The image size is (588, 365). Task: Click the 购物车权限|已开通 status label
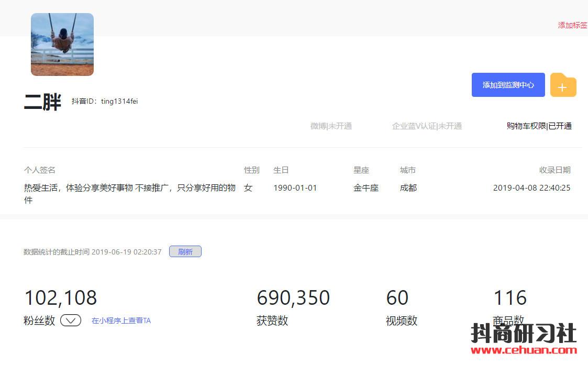(x=539, y=126)
